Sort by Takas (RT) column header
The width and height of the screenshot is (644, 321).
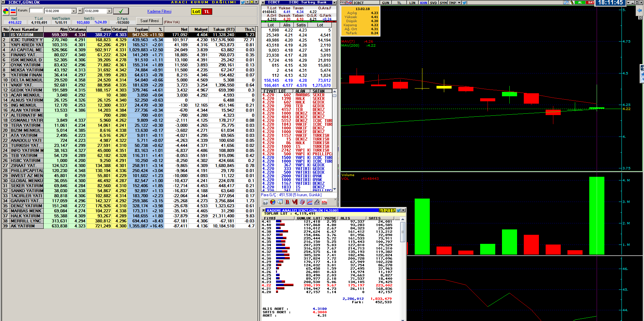pos(222,30)
